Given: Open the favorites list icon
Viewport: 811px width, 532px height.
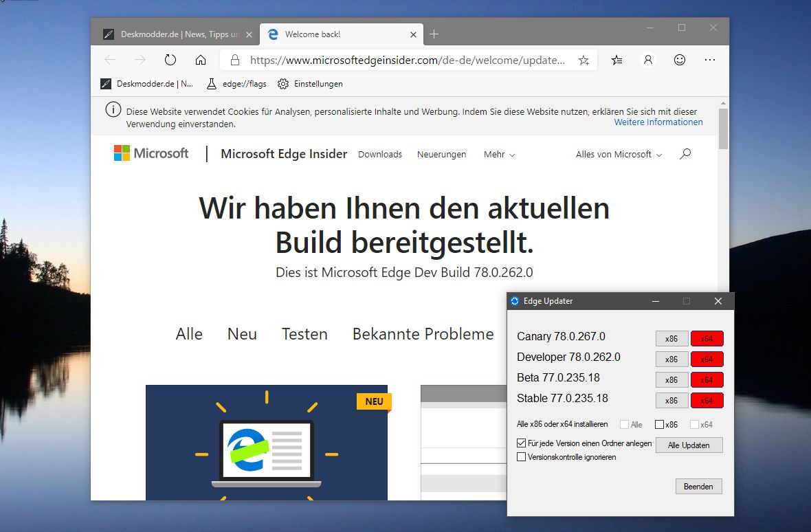Looking at the screenshot, I should [x=616, y=60].
